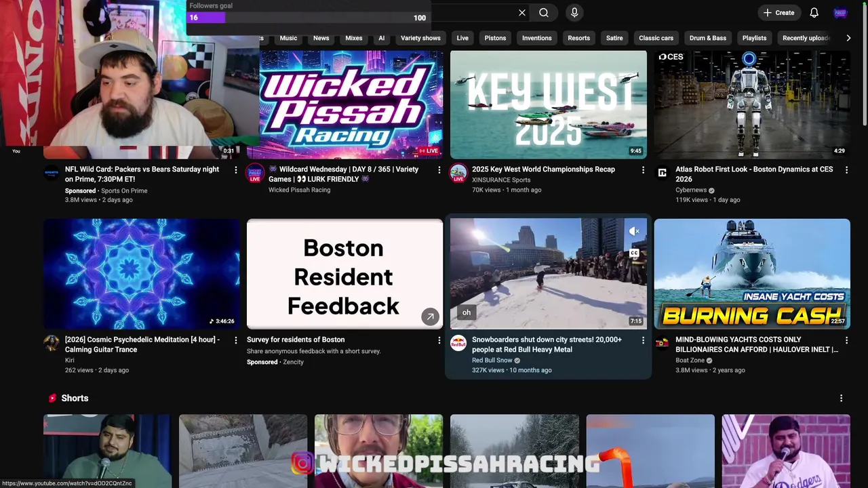Open the Shorts section options menu
868x488 pixels.
point(841,399)
